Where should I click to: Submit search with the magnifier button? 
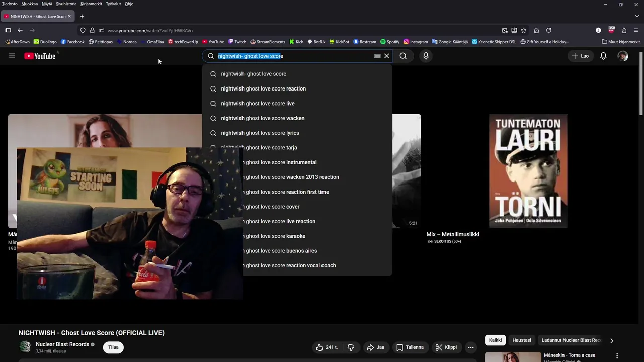pyautogui.click(x=403, y=56)
